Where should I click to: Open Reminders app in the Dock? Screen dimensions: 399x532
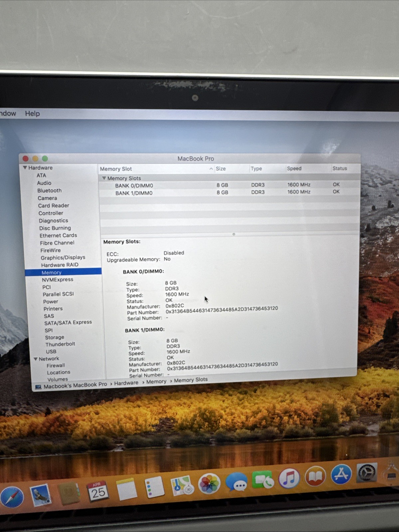(x=154, y=487)
